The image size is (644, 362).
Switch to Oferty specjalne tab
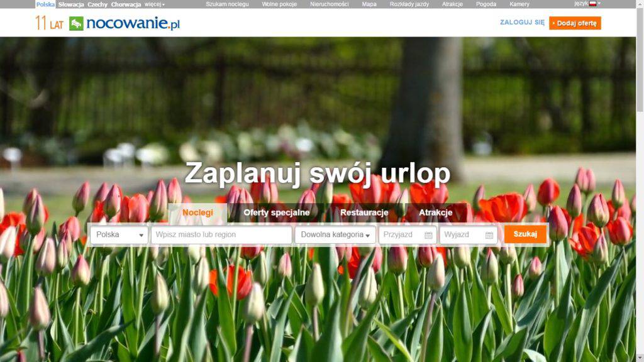pyautogui.click(x=277, y=212)
